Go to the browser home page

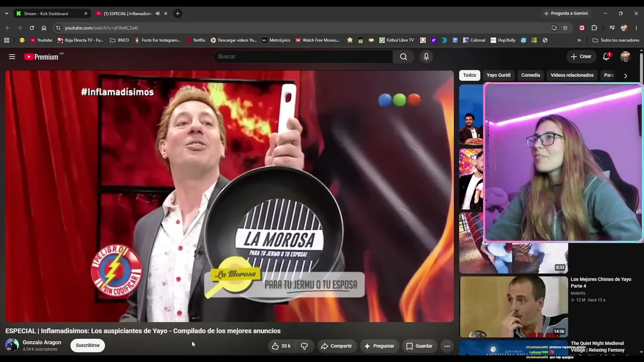tap(44, 28)
